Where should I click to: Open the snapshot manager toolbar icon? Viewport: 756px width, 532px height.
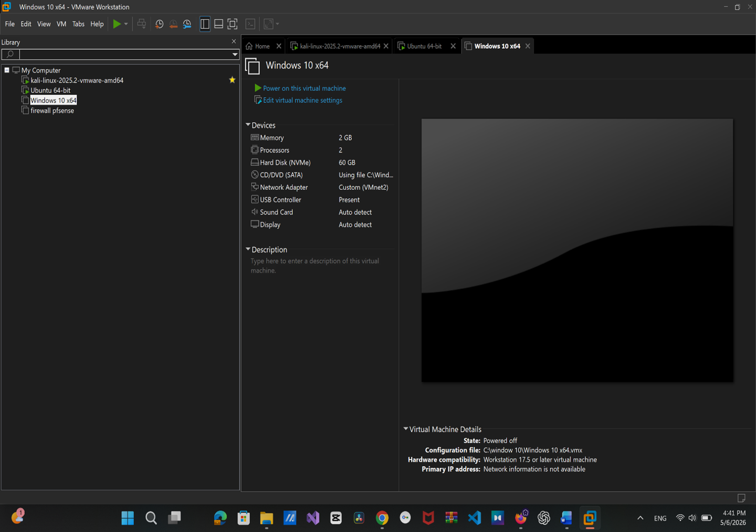(x=187, y=24)
